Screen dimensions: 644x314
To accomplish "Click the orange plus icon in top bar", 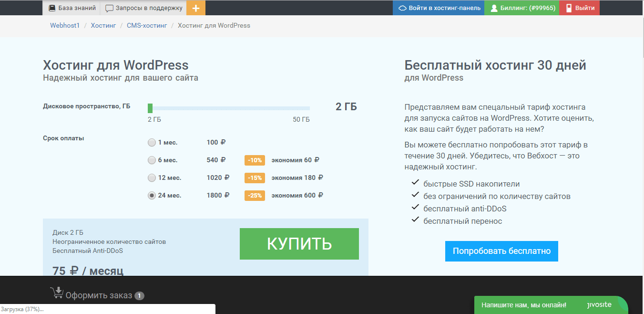I will 196,8.
